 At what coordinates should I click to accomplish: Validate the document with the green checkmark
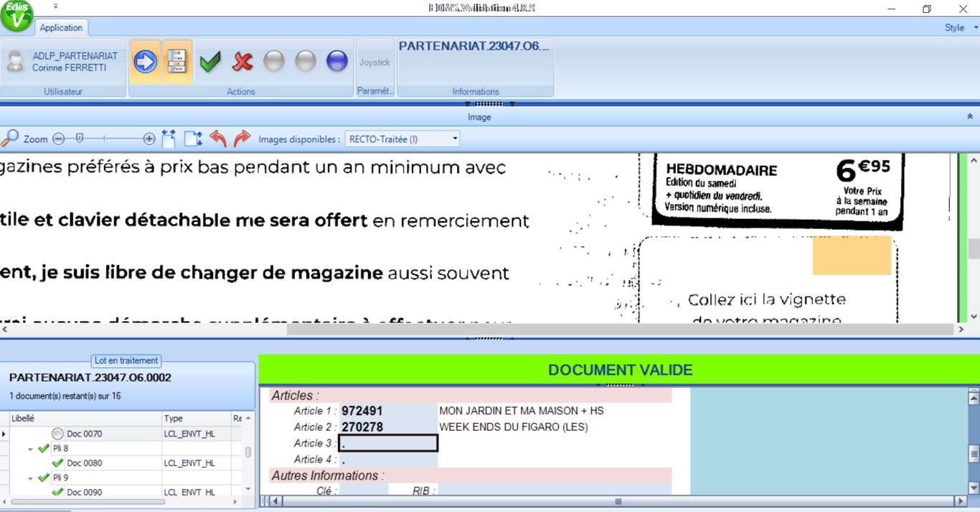[x=210, y=61]
